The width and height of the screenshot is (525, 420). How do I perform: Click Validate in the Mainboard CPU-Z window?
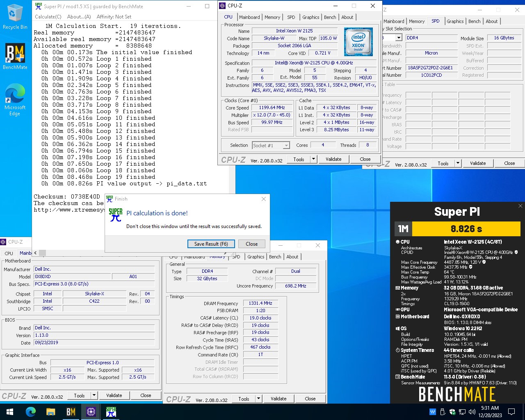point(114,395)
